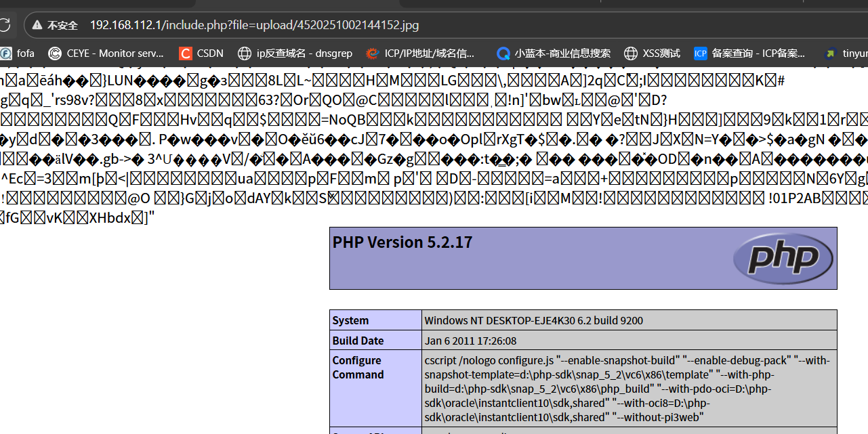
Task: Click the blue ICP favicon for 备案查询
Action: (x=701, y=53)
